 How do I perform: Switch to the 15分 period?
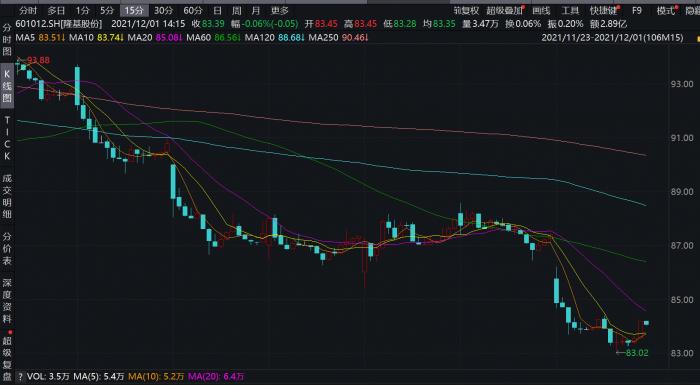134,11
